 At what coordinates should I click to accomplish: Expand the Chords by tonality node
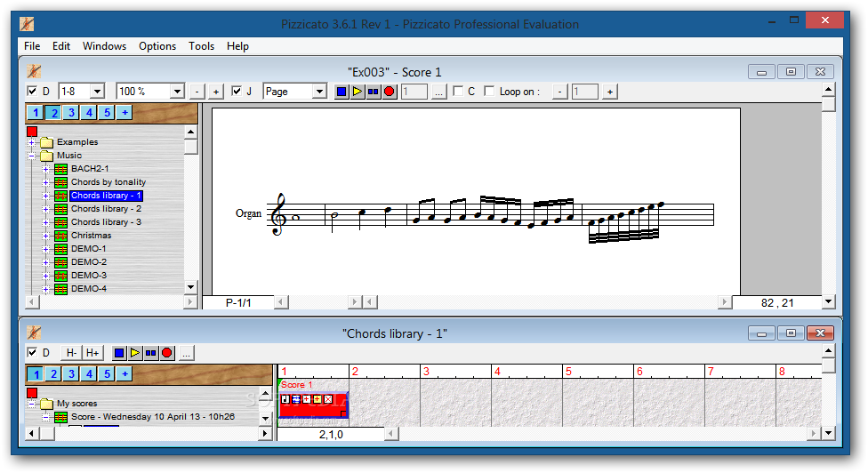46,182
